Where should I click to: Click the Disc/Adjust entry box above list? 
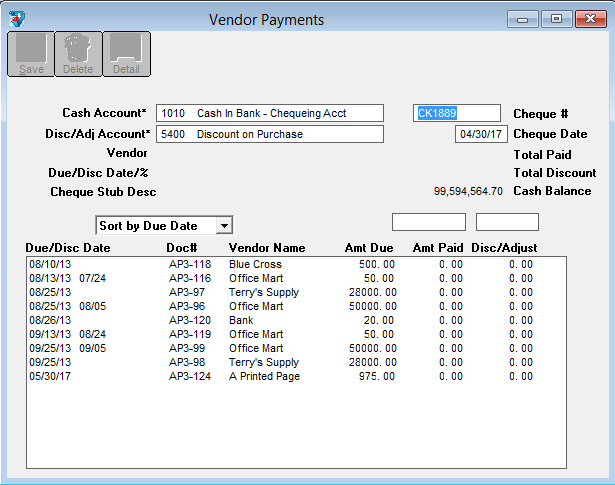tap(507, 222)
